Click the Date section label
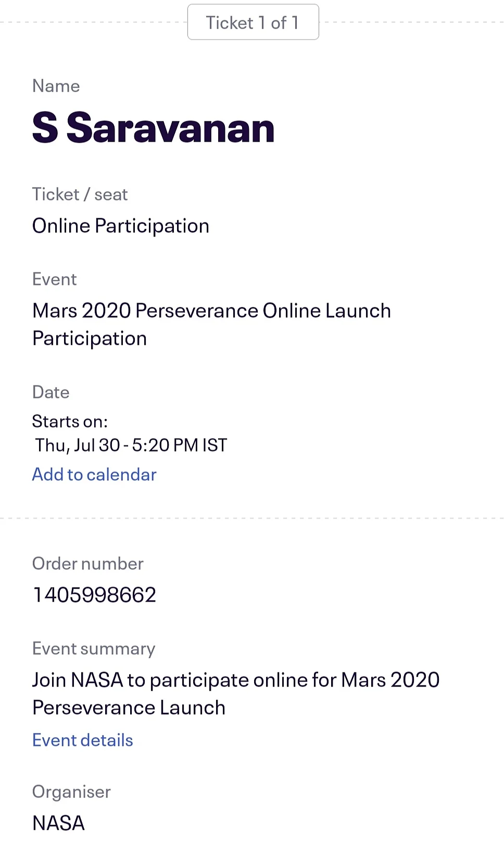 (x=51, y=392)
